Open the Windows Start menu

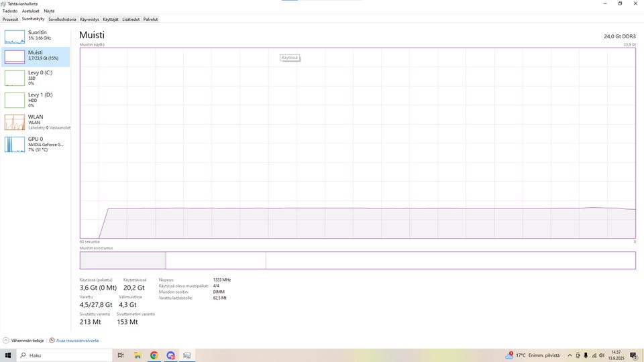click(x=8, y=355)
